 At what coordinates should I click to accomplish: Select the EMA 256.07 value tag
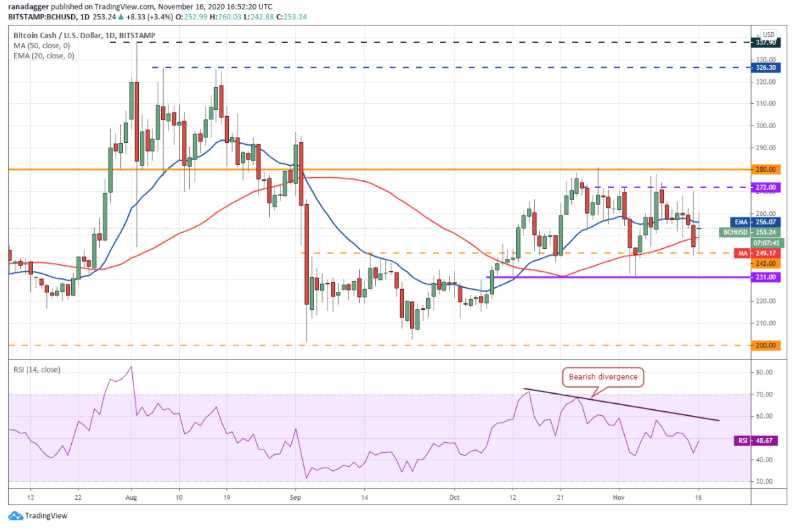point(755,222)
